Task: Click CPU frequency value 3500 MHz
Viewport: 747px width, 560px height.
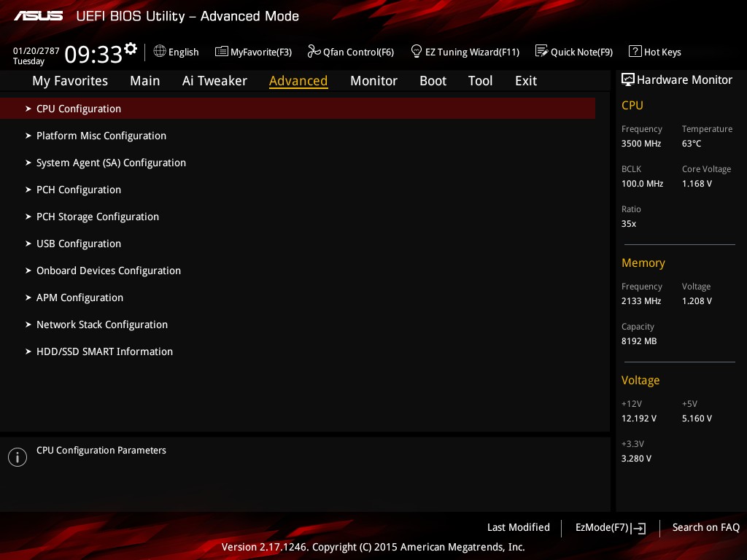Action: point(641,144)
